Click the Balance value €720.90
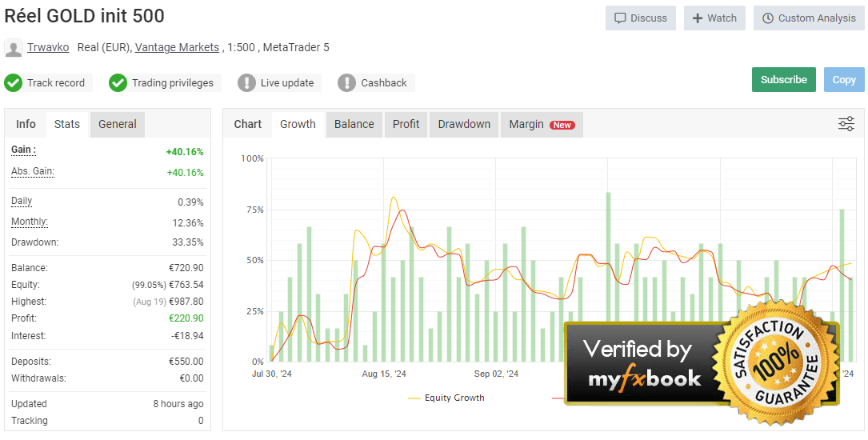 (186, 268)
